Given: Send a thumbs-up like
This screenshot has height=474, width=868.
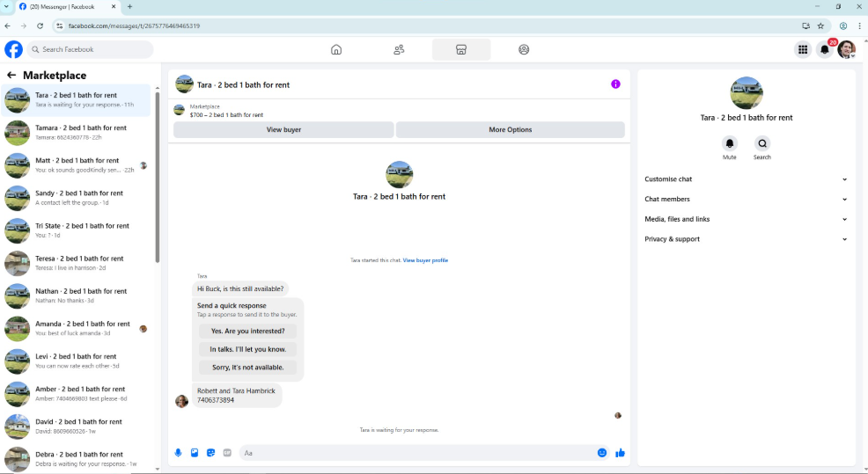Looking at the screenshot, I should point(620,452).
